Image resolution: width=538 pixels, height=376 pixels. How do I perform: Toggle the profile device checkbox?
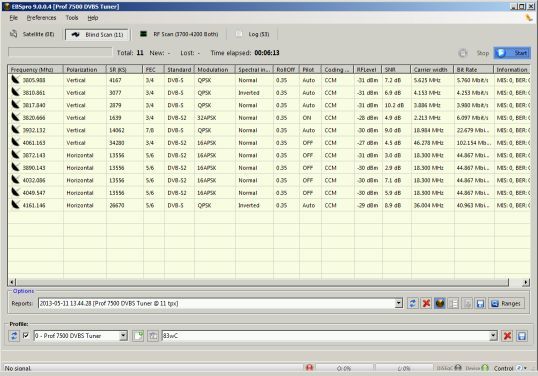[26, 335]
